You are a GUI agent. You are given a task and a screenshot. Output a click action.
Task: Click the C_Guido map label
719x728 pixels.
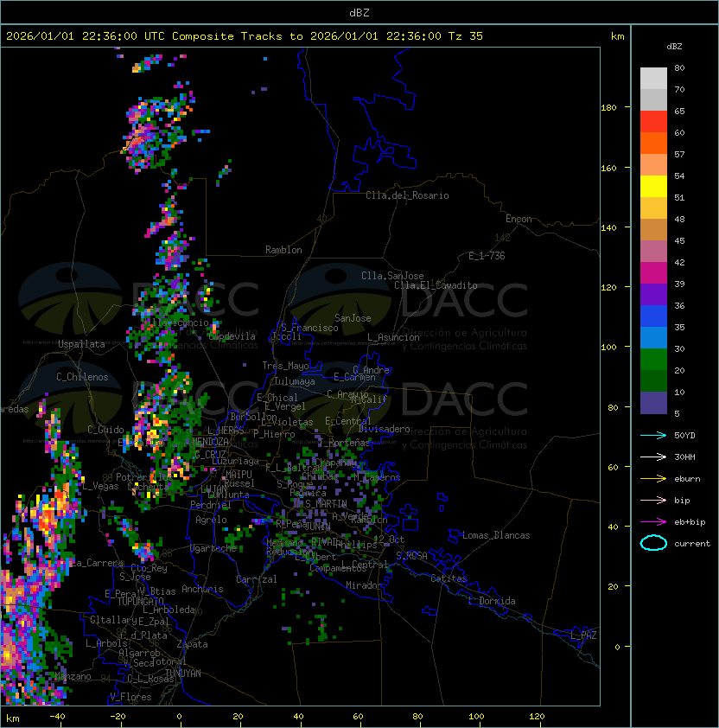point(105,430)
